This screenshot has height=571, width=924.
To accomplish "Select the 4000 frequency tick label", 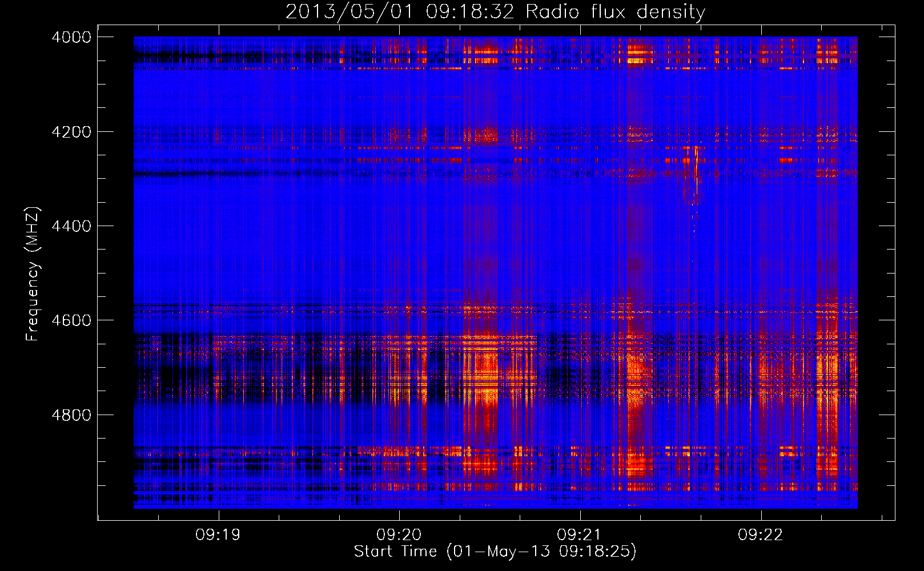I will pyautogui.click(x=71, y=37).
